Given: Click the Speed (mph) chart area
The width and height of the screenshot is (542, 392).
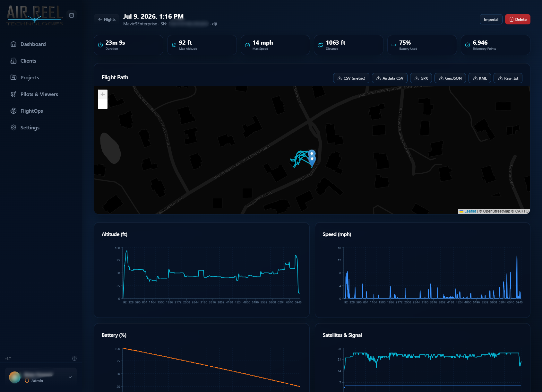Looking at the screenshot, I should tap(433, 273).
